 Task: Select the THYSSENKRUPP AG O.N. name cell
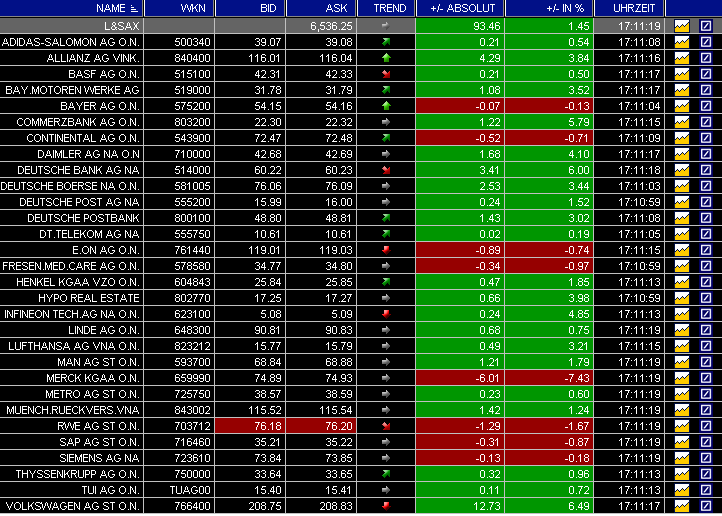[72, 474]
